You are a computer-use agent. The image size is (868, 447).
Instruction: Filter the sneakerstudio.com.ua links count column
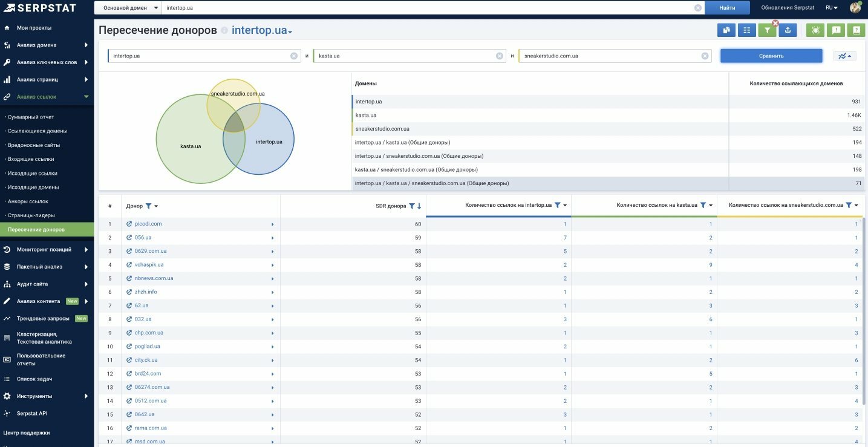coord(849,205)
